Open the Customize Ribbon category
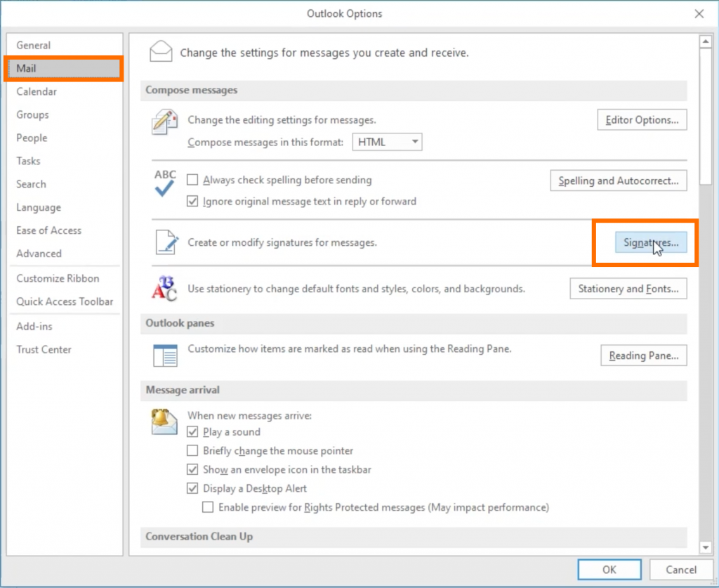 (x=65, y=278)
